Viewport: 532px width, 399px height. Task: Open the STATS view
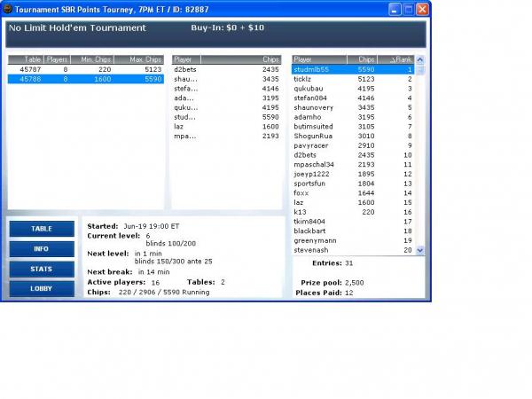pos(42,269)
